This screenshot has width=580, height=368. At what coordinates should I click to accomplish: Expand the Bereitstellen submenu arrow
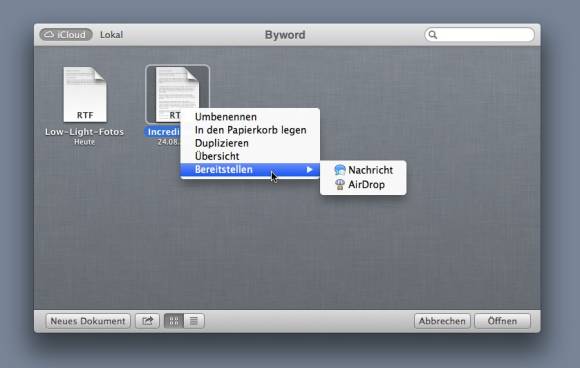[310, 170]
